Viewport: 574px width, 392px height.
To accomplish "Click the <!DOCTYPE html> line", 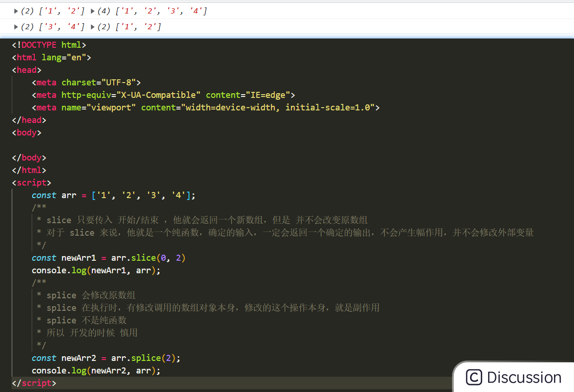I will (x=49, y=45).
